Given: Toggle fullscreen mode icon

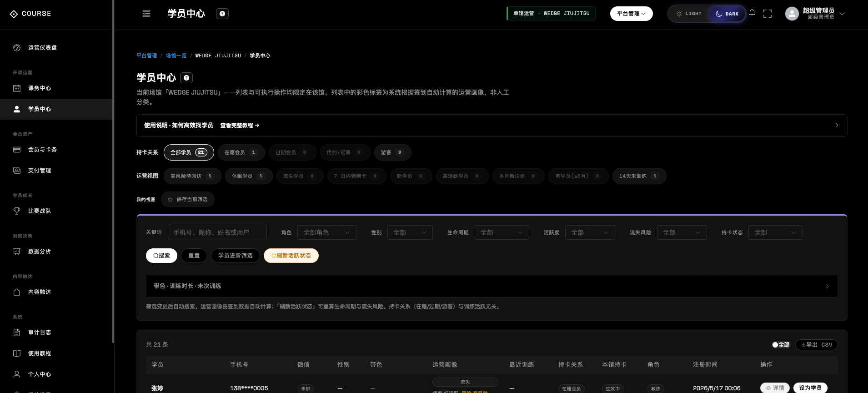Looking at the screenshot, I should point(768,14).
